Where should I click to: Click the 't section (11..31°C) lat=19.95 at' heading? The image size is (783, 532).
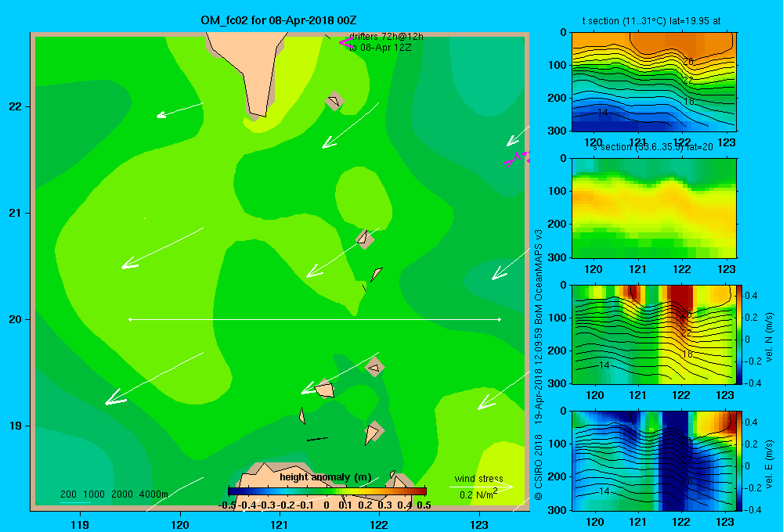tap(651, 21)
